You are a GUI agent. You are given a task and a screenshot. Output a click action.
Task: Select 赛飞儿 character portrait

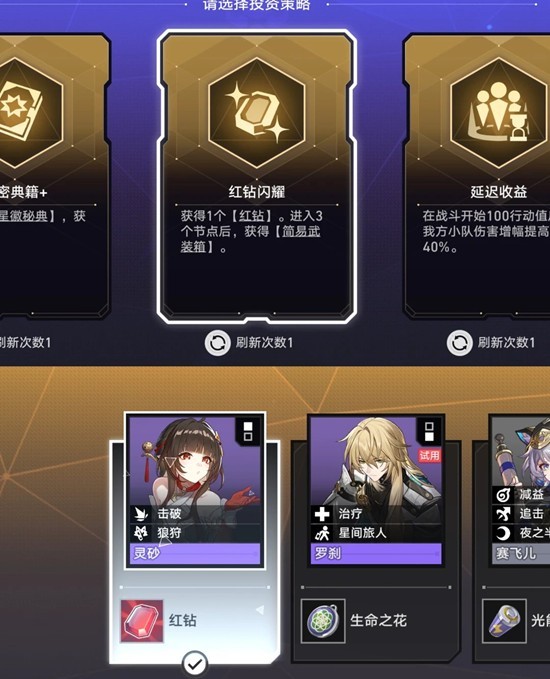click(520, 491)
